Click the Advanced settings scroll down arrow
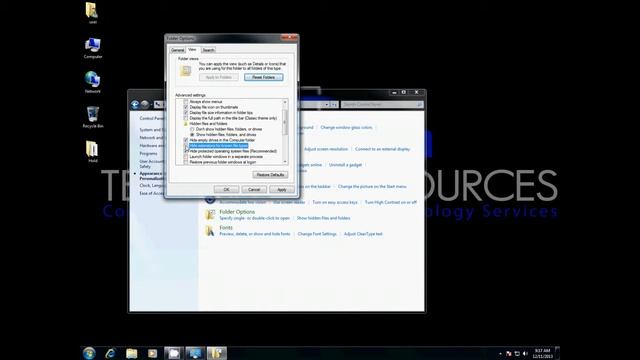The image size is (640, 360). [285, 162]
